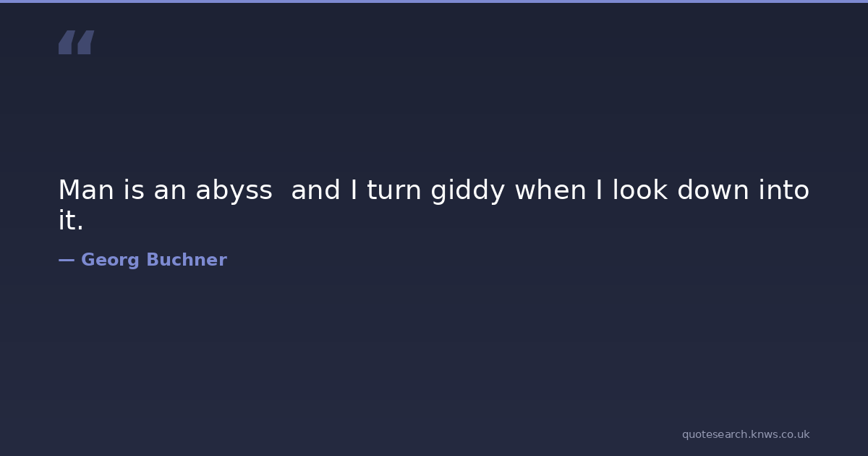The width and height of the screenshot is (868, 456).
Task: Click the first name "Georg"
Action: tap(110, 260)
